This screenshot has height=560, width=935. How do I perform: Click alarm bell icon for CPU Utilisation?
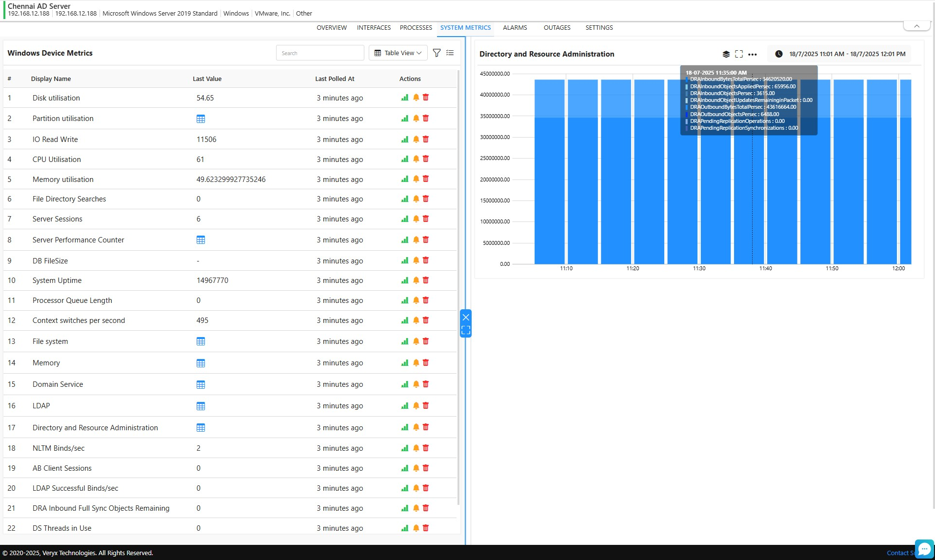[416, 159]
